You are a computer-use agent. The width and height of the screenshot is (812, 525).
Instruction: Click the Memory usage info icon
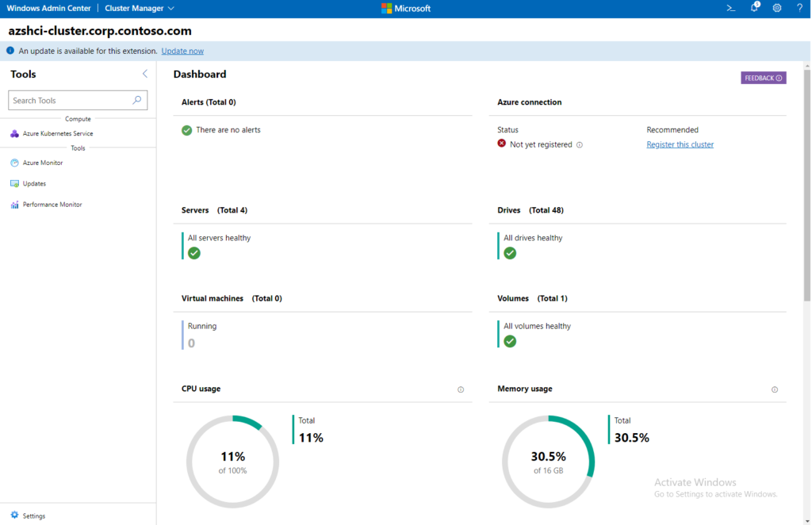(774, 389)
